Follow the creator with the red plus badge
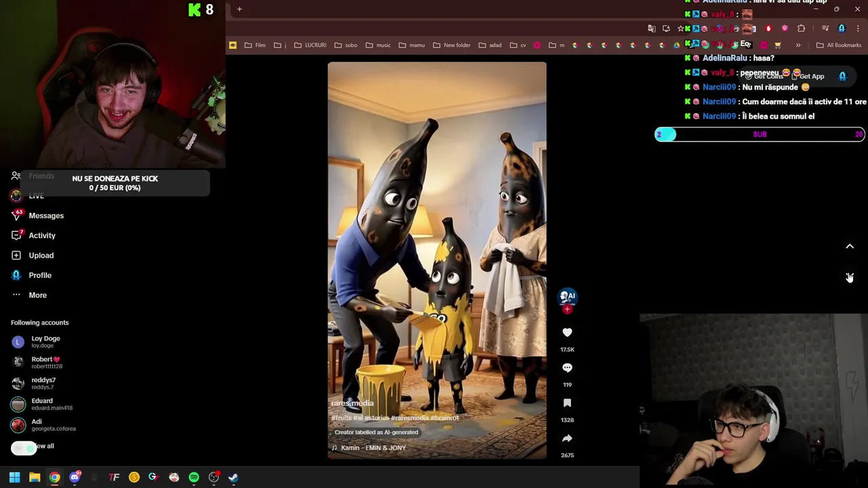 point(567,309)
